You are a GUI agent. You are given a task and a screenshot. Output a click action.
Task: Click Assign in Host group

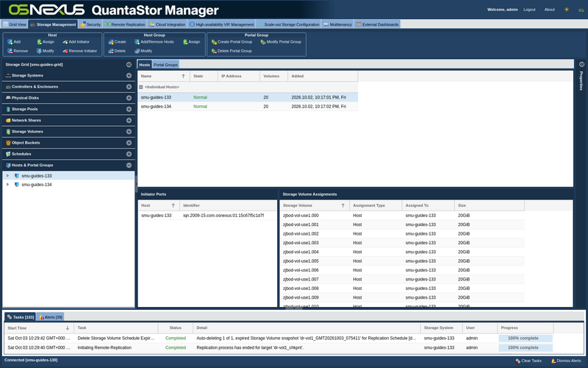pyautogui.click(x=46, y=42)
